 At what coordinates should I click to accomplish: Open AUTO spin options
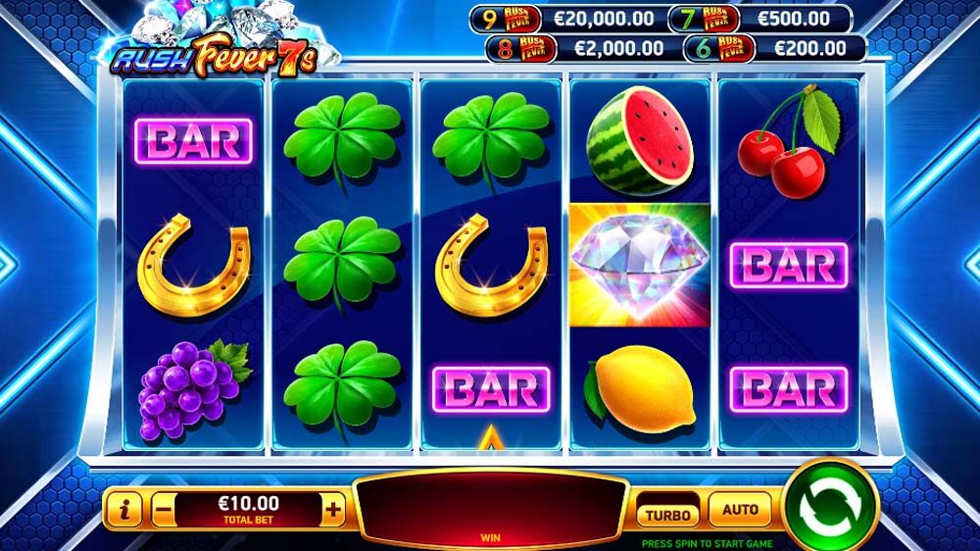(740, 510)
